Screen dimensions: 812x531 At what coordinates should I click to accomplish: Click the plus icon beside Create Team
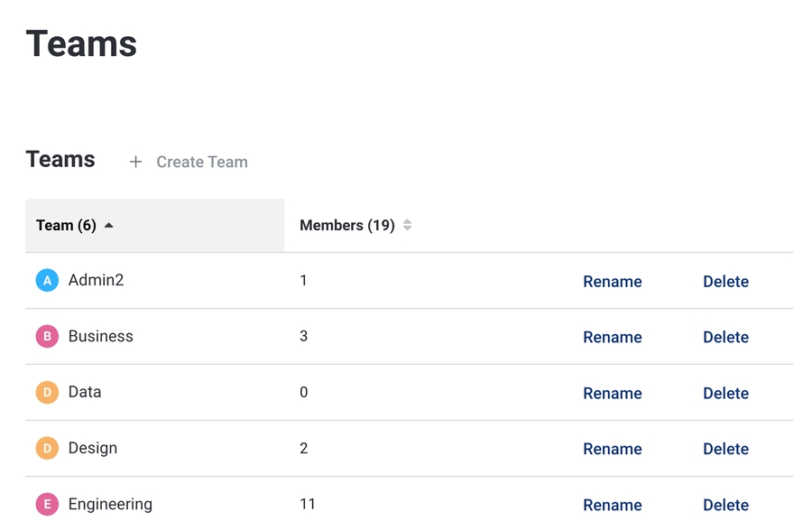(135, 162)
